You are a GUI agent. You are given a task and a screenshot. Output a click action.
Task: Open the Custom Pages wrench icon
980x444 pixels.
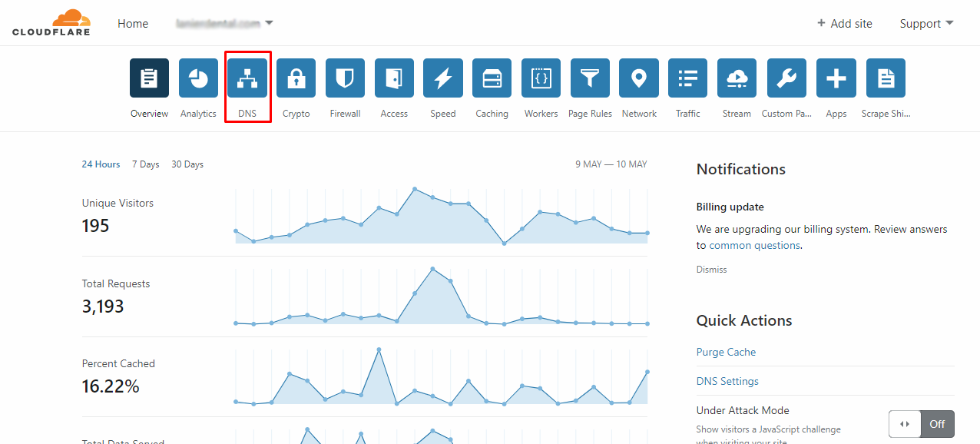click(x=786, y=78)
